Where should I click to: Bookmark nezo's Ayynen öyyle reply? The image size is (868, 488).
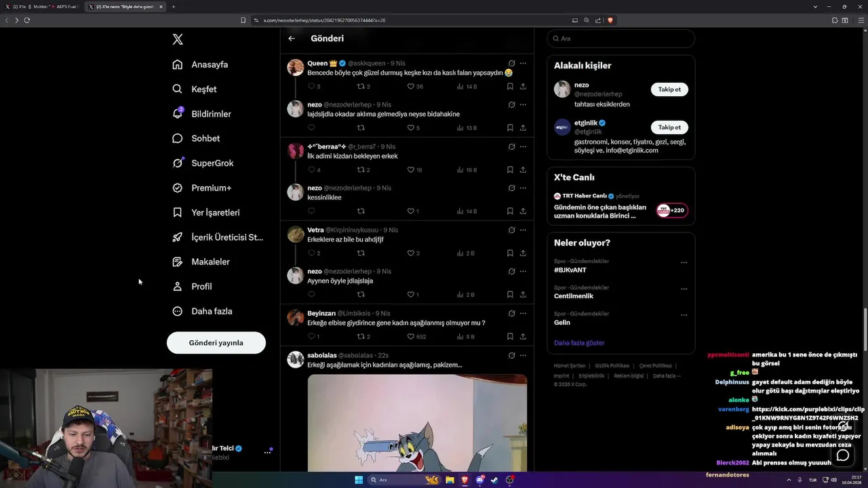pyautogui.click(x=510, y=294)
